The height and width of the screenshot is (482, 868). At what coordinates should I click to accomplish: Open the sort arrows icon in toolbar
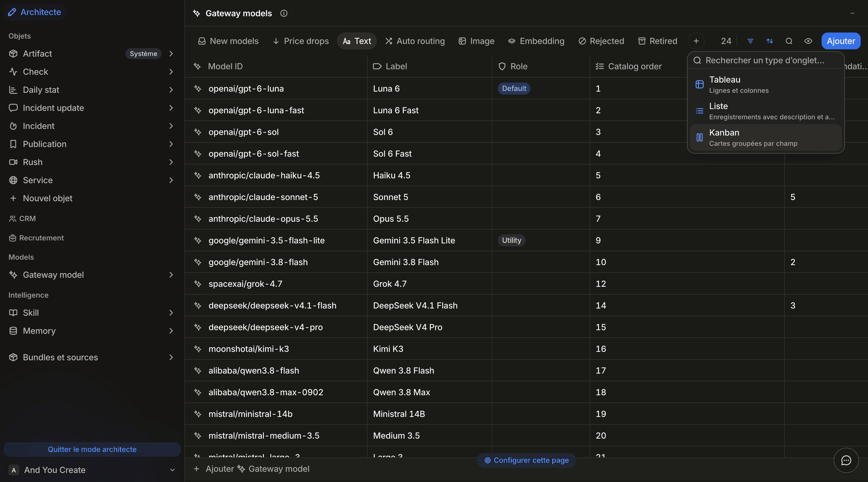click(x=770, y=41)
